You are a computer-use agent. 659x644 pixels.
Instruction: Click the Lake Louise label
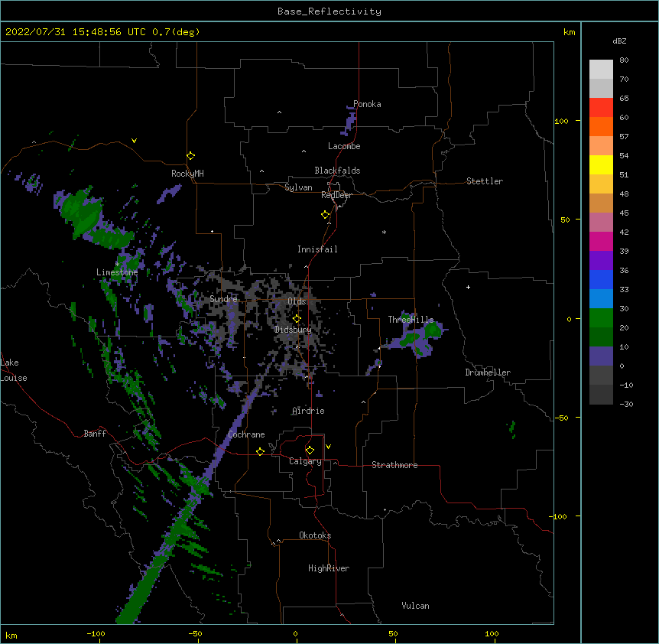point(14,370)
